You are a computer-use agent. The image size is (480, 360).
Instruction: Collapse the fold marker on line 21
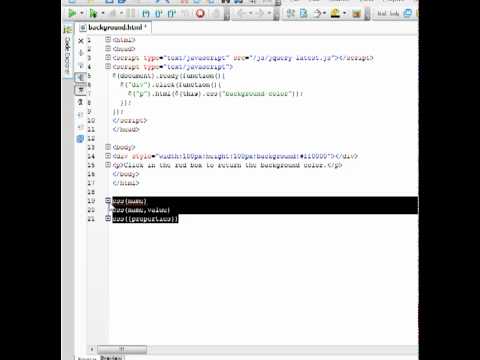pos(108,218)
